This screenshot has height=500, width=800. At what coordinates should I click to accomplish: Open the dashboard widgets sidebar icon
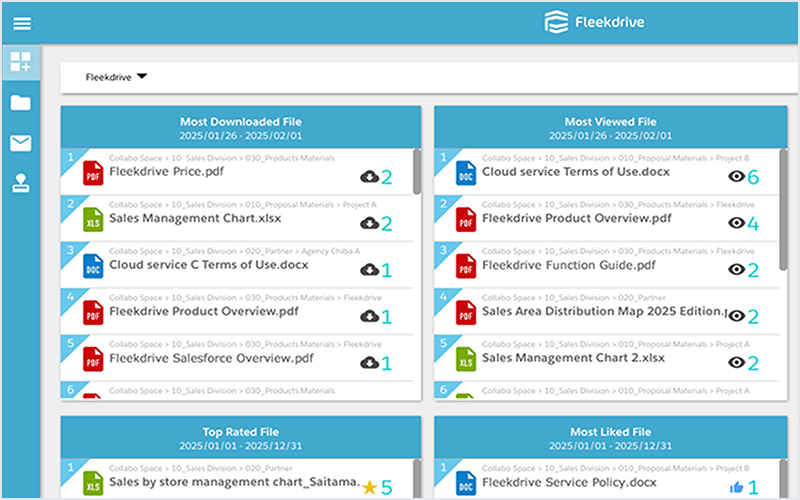tap(20, 62)
